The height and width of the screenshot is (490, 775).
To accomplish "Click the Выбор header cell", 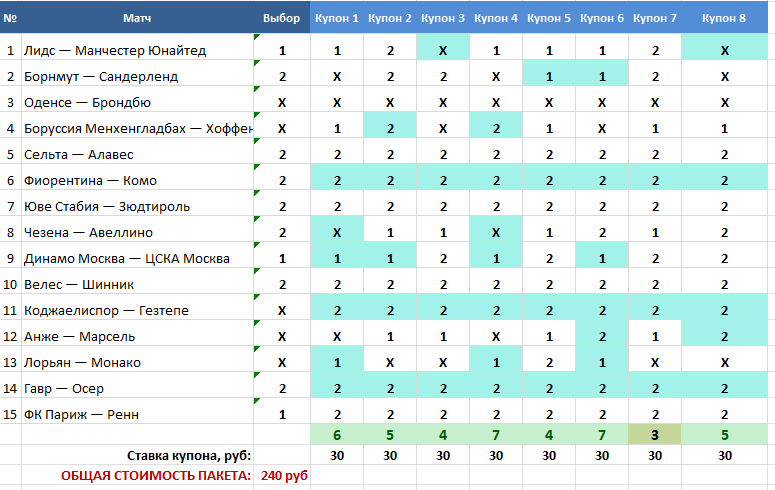I will (x=282, y=18).
